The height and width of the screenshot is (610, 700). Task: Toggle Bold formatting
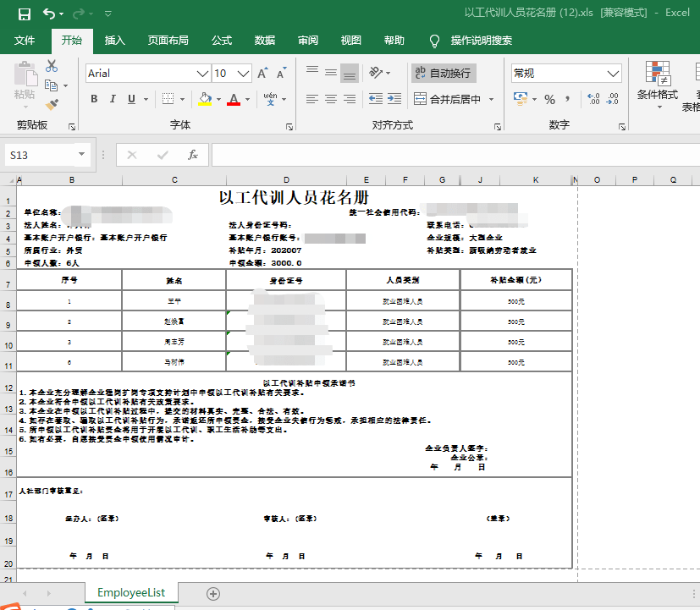tap(94, 98)
